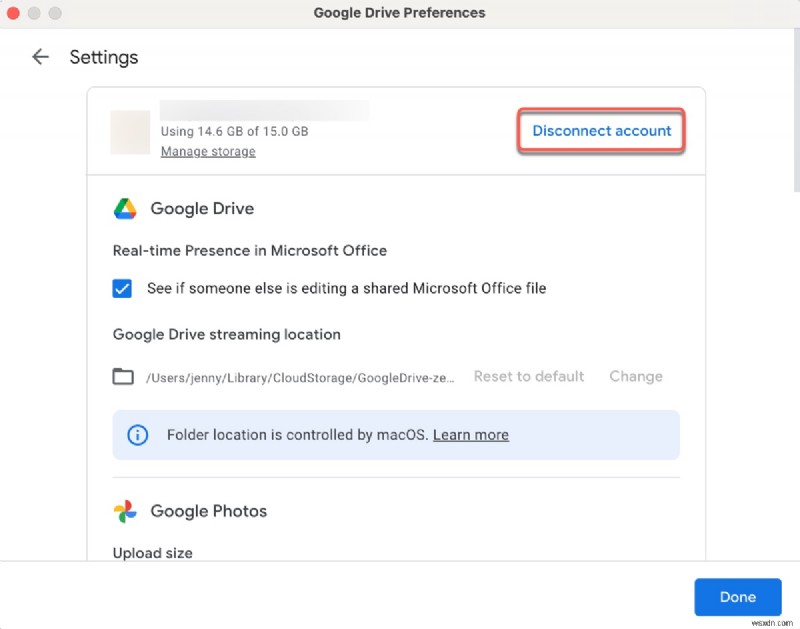Click the Google Photos pinwheel icon
This screenshot has width=800, height=629.
click(125, 511)
